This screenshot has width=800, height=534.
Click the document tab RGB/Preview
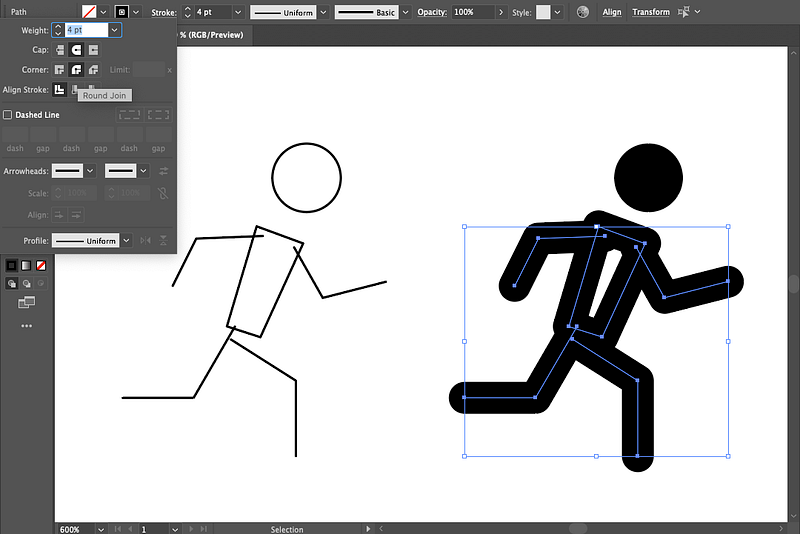click(x=212, y=35)
